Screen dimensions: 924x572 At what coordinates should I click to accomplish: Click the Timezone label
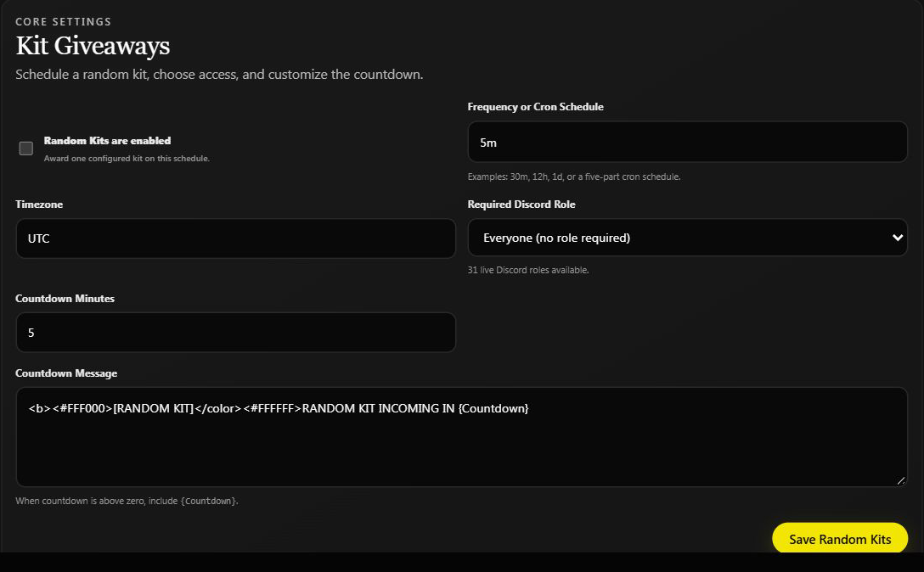coord(39,204)
